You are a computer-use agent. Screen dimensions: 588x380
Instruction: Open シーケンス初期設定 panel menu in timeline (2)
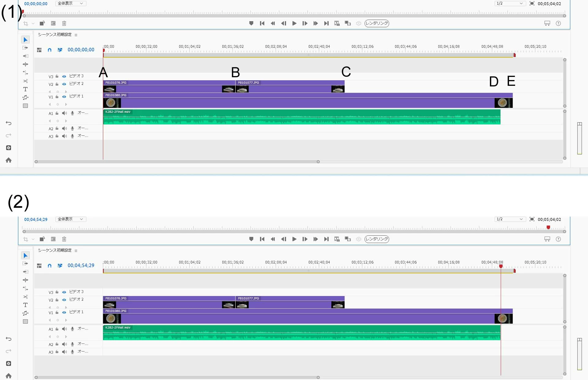pos(76,251)
